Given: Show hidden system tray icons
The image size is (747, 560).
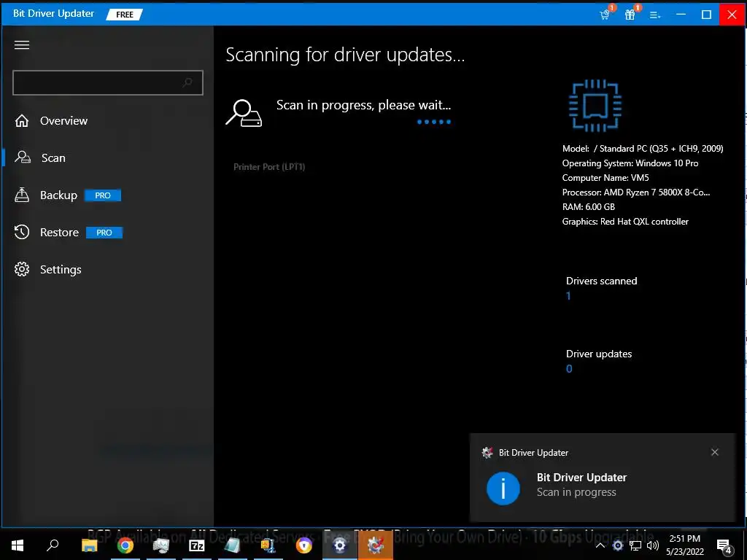Looking at the screenshot, I should point(600,545).
